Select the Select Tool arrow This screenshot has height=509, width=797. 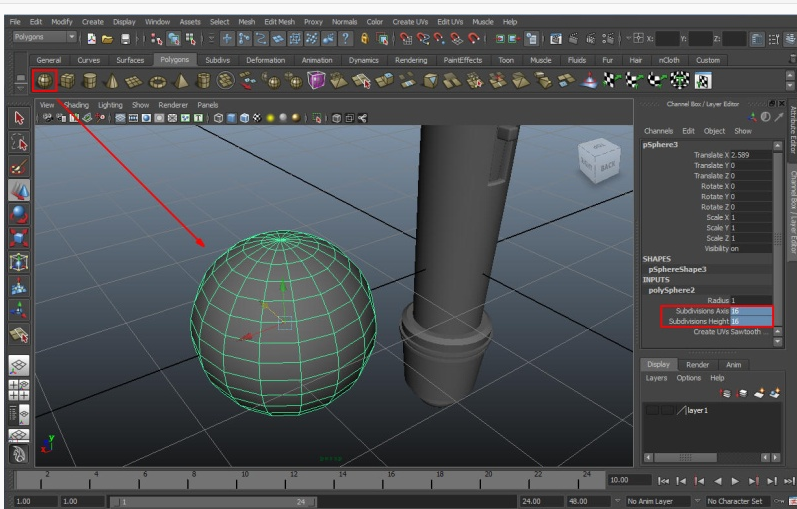[19, 118]
